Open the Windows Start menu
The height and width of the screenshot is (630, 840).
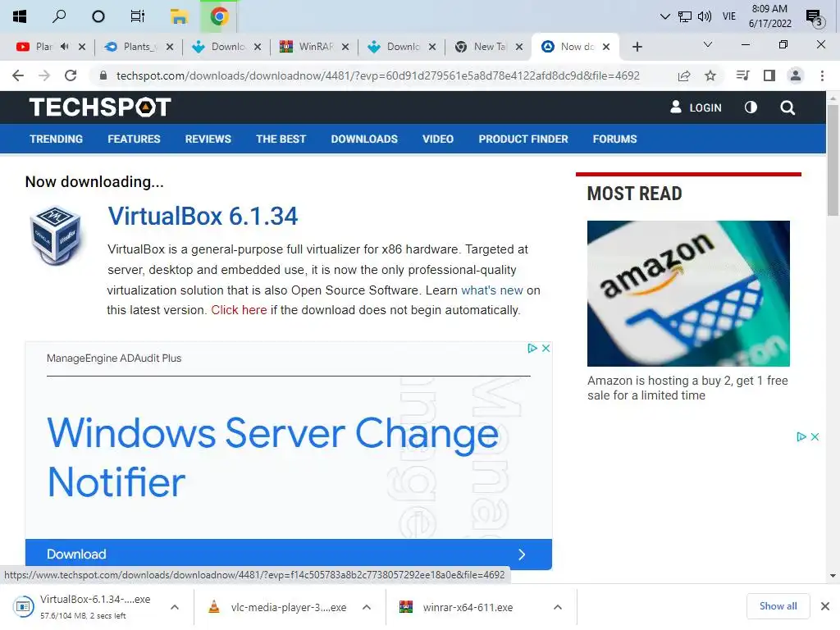[20, 16]
